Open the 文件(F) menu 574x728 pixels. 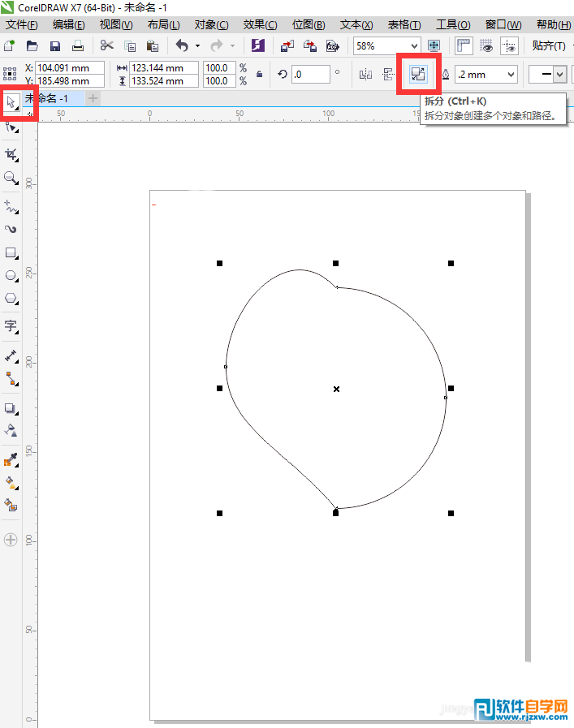[22, 24]
